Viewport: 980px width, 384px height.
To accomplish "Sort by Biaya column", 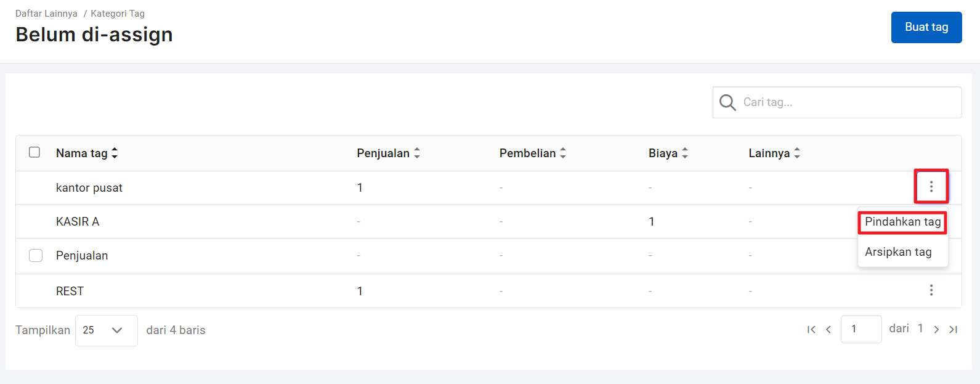I will point(668,153).
